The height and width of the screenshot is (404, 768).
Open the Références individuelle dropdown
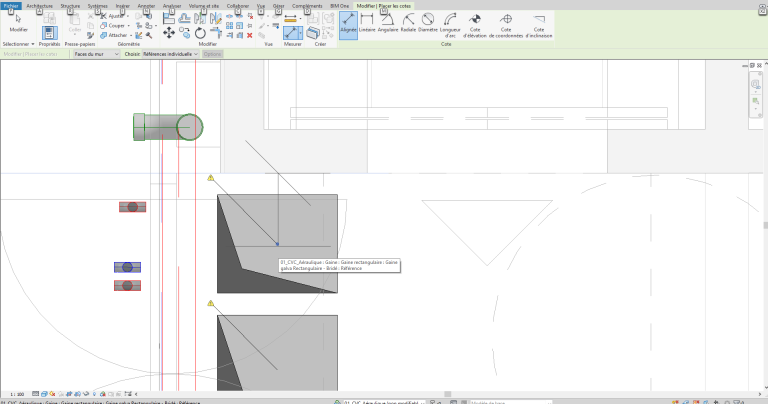click(170, 54)
